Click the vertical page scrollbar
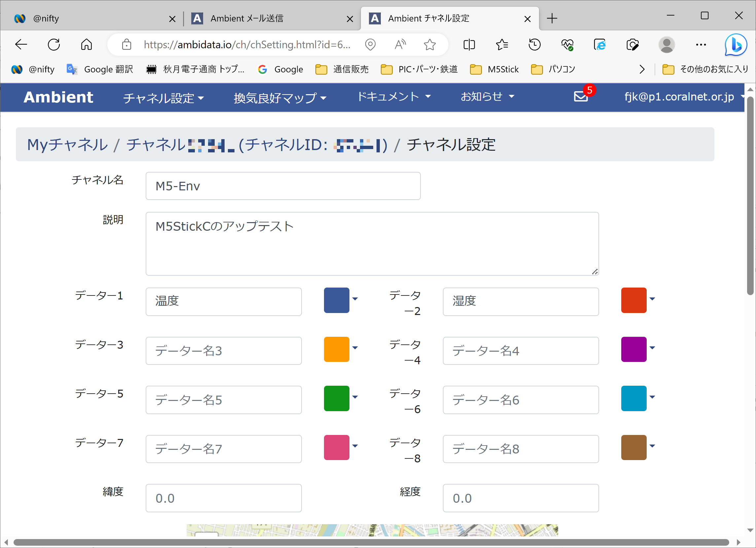 click(x=750, y=195)
